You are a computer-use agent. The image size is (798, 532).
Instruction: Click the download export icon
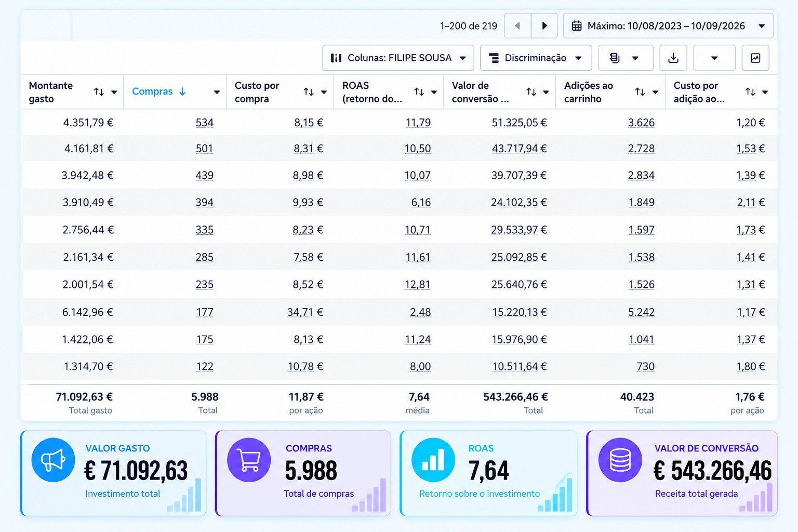coord(673,58)
